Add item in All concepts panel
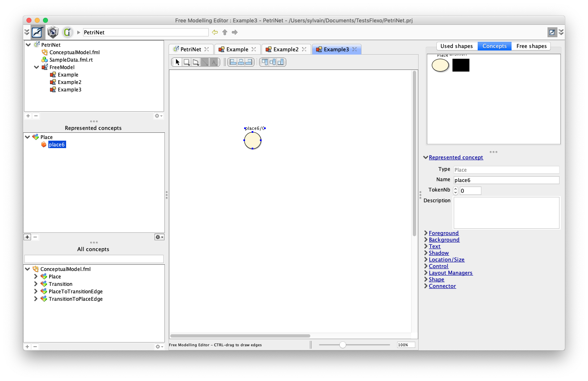 point(27,347)
